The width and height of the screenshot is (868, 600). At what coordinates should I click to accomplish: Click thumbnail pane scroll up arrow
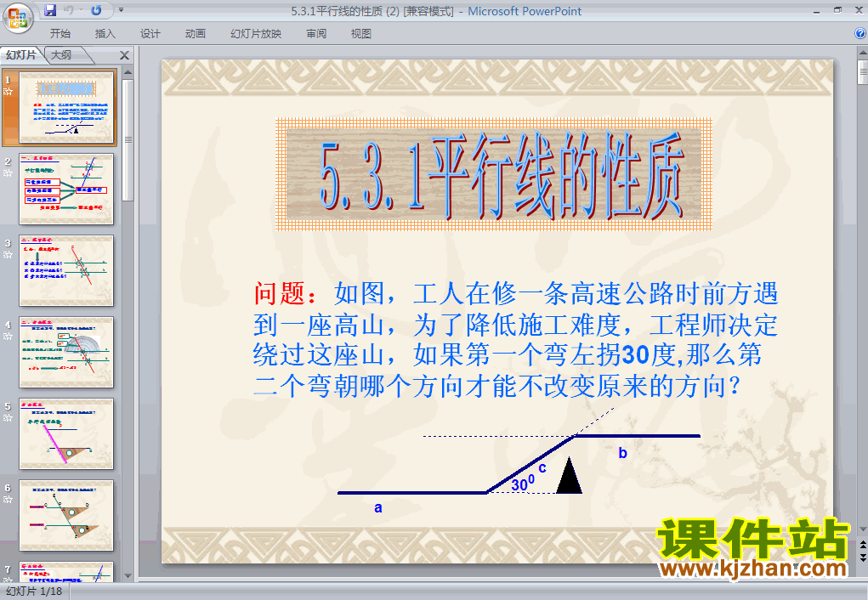point(128,72)
